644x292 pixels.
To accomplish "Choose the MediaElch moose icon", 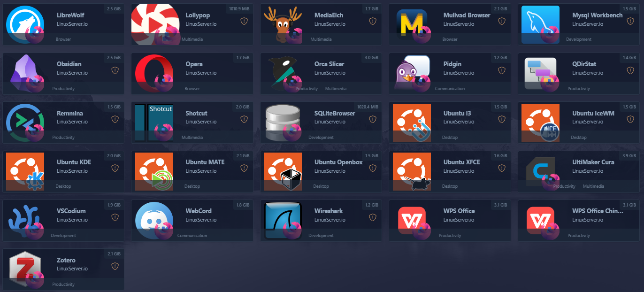I will 283,24.
